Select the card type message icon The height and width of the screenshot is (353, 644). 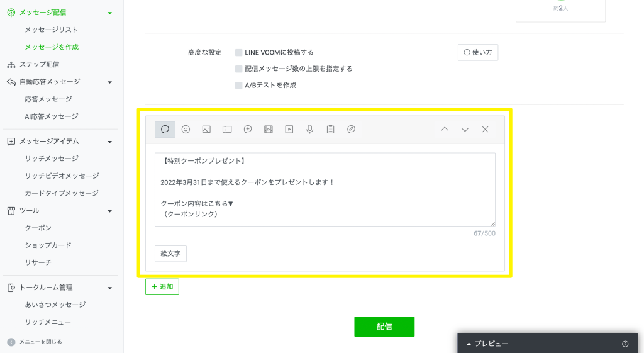pos(351,130)
